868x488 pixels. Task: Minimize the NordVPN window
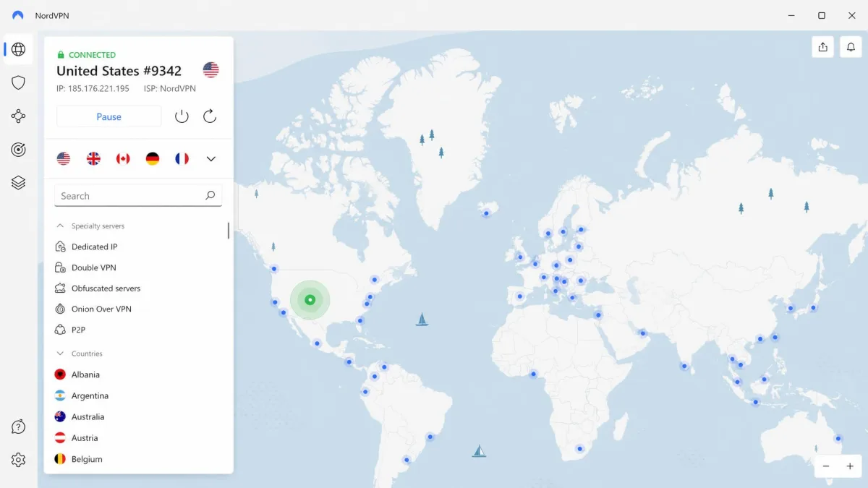(x=791, y=15)
